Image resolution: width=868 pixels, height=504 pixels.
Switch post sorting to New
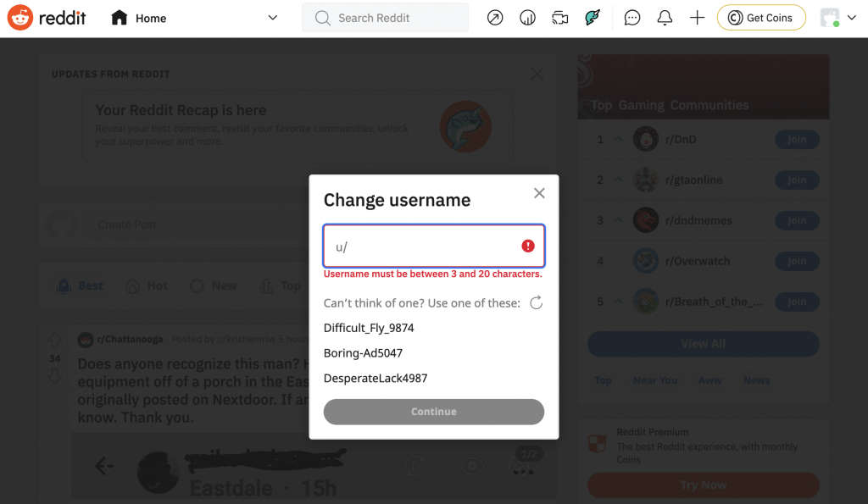[x=213, y=286]
